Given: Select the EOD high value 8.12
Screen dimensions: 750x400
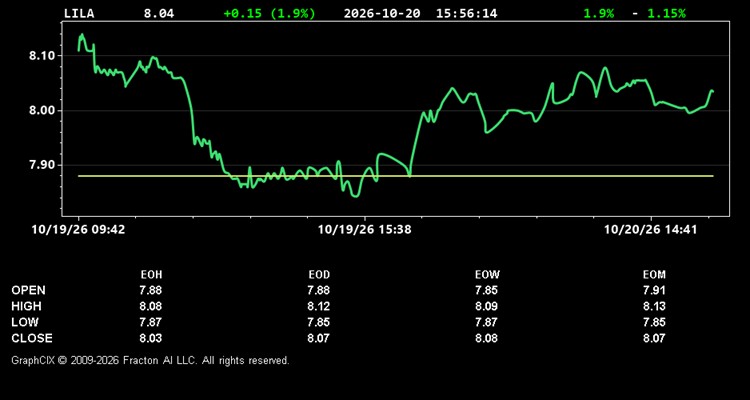Looking at the screenshot, I should tap(319, 306).
